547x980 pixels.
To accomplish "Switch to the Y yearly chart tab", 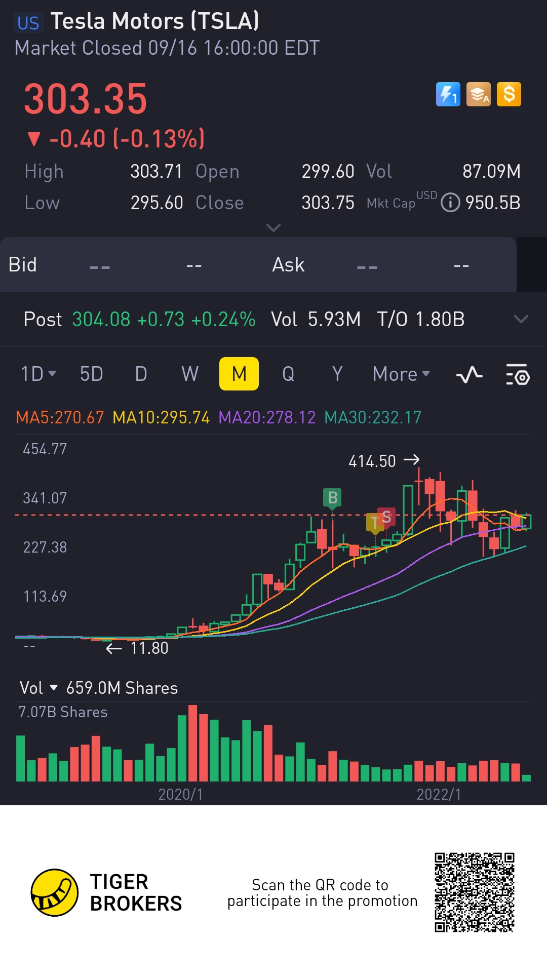I will pyautogui.click(x=337, y=374).
